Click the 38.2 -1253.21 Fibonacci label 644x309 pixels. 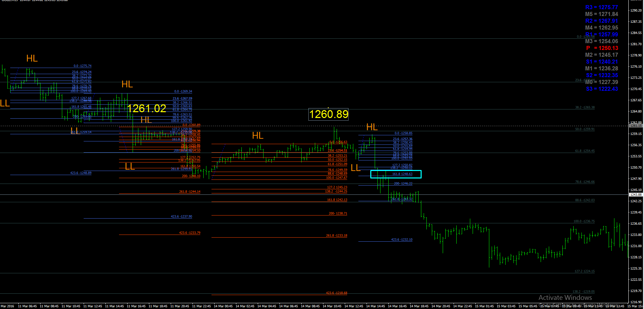pos(338,156)
